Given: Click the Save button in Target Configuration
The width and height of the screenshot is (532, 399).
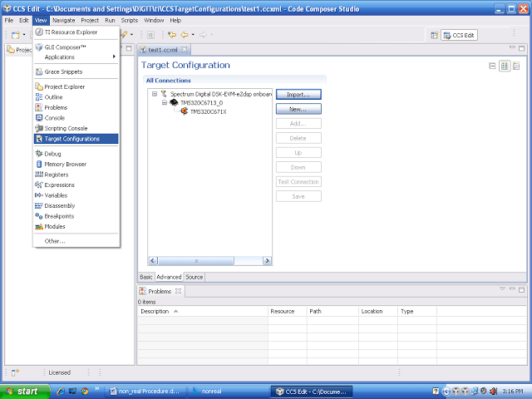Looking at the screenshot, I should pos(298,196).
